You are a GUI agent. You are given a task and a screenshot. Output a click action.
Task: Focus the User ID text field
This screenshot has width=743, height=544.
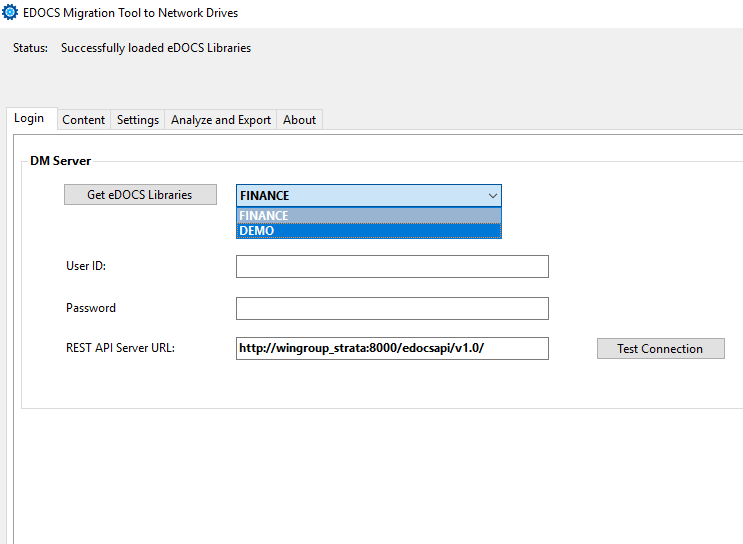point(392,266)
